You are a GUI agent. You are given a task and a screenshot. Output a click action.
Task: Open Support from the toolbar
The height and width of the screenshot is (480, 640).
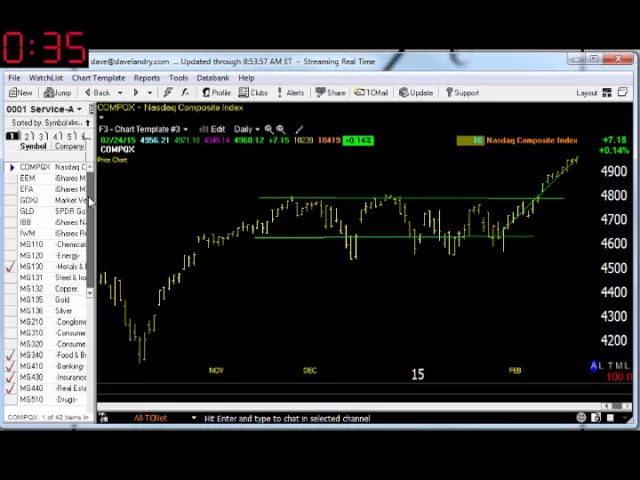[x=462, y=93]
